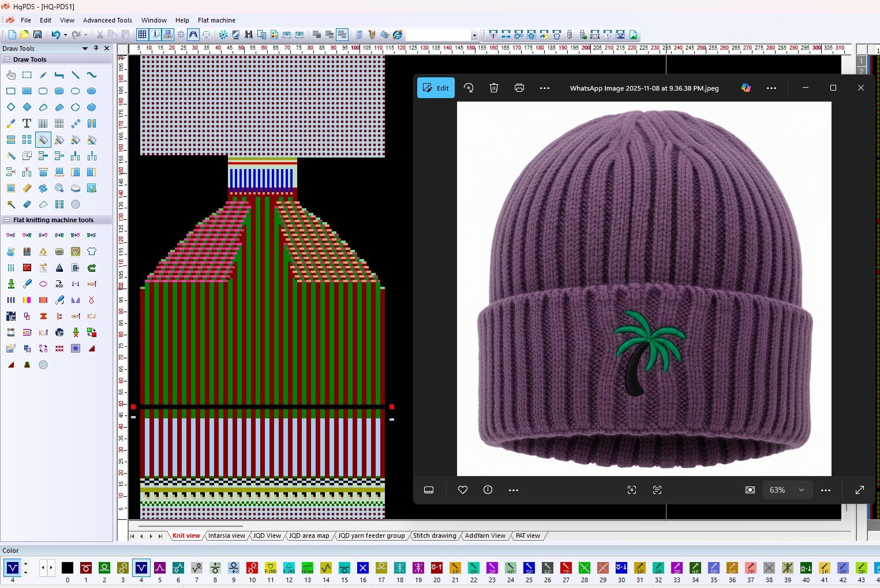Switch to the Intarsia view tab
The image size is (880, 588).
pos(226,536)
